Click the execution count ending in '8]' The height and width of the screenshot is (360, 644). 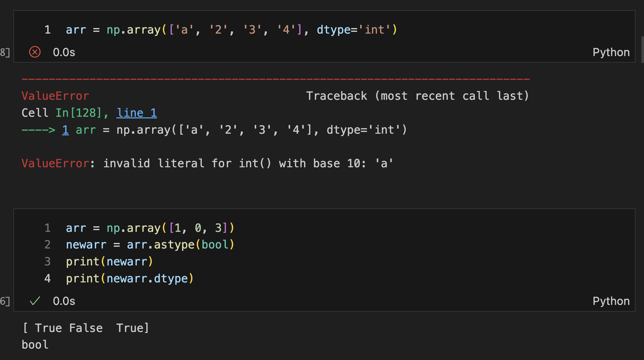(x=5, y=52)
